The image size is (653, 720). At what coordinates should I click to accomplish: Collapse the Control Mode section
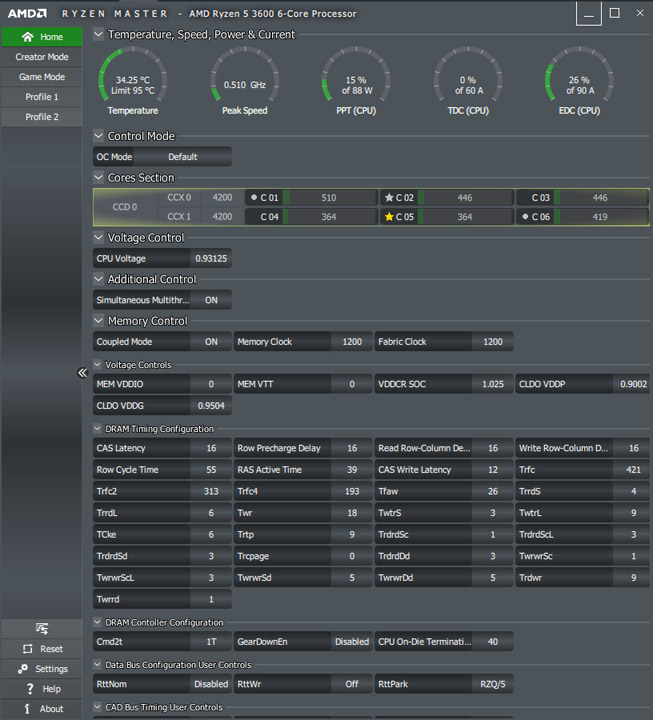98,136
